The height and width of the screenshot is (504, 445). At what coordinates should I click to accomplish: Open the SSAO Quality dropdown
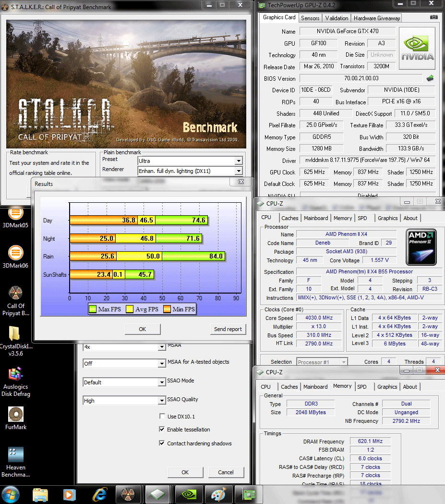124,401
